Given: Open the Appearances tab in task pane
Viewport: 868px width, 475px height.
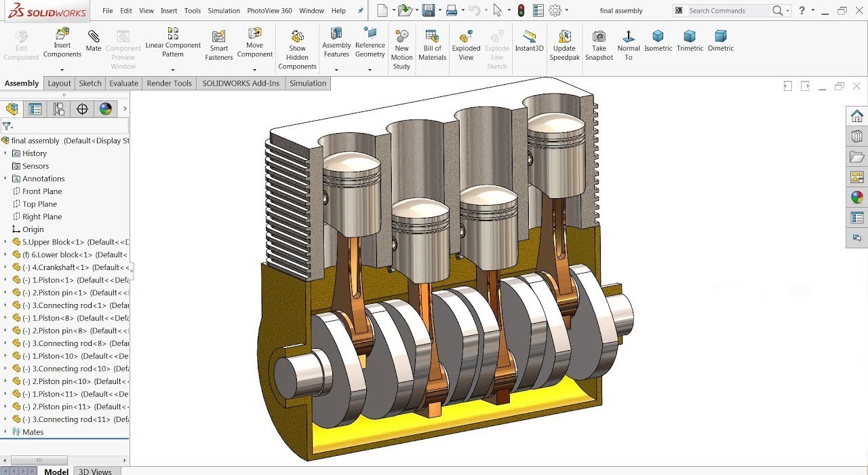Looking at the screenshot, I should (857, 197).
